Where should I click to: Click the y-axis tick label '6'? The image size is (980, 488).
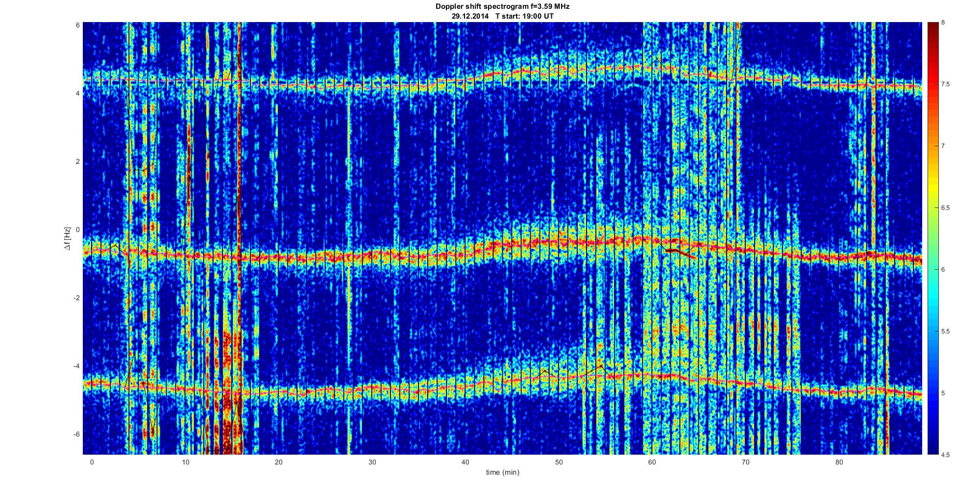coord(77,25)
